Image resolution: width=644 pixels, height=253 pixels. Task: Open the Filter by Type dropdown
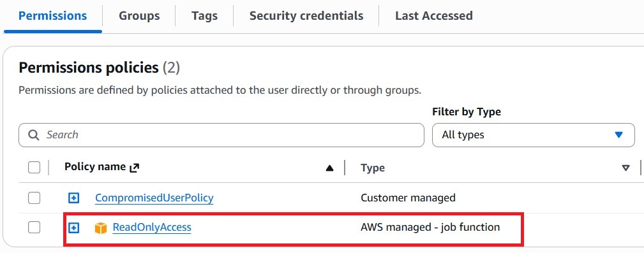pyautogui.click(x=533, y=135)
